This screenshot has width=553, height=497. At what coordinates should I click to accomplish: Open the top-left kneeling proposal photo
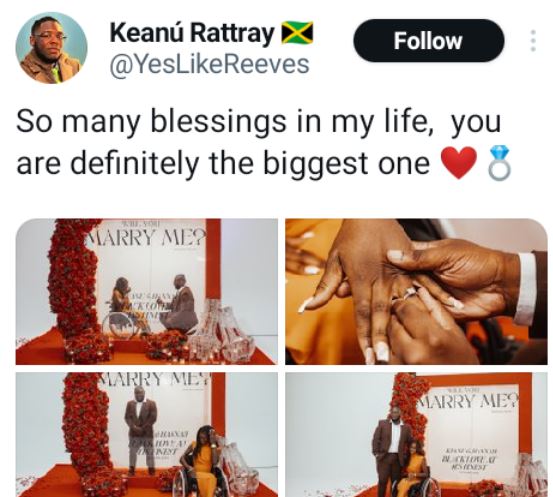coord(147,292)
